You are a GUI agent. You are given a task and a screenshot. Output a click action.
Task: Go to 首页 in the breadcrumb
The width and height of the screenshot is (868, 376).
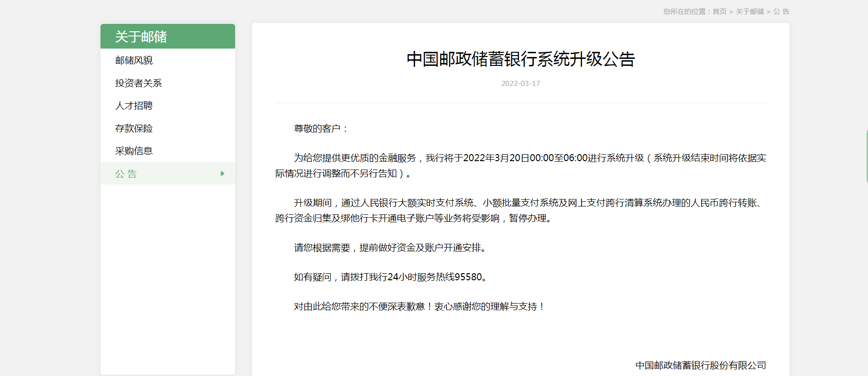point(719,12)
